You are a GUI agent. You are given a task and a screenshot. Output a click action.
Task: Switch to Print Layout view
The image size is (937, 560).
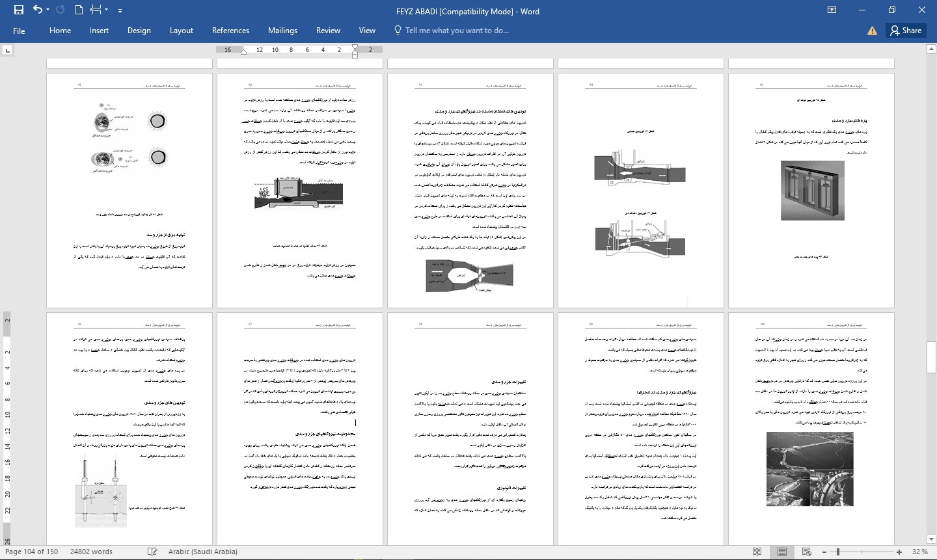tap(782, 552)
